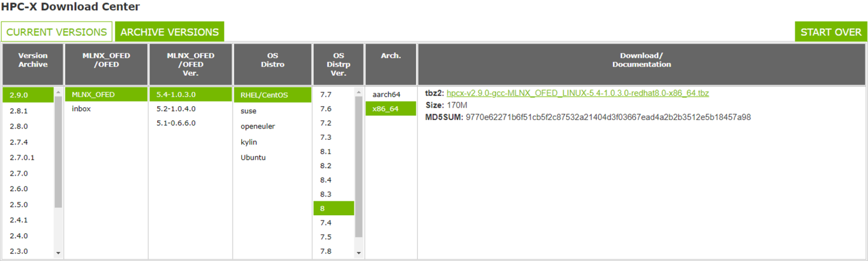
Task: Select version 2.8.1 from archive list
Action: 19,111
